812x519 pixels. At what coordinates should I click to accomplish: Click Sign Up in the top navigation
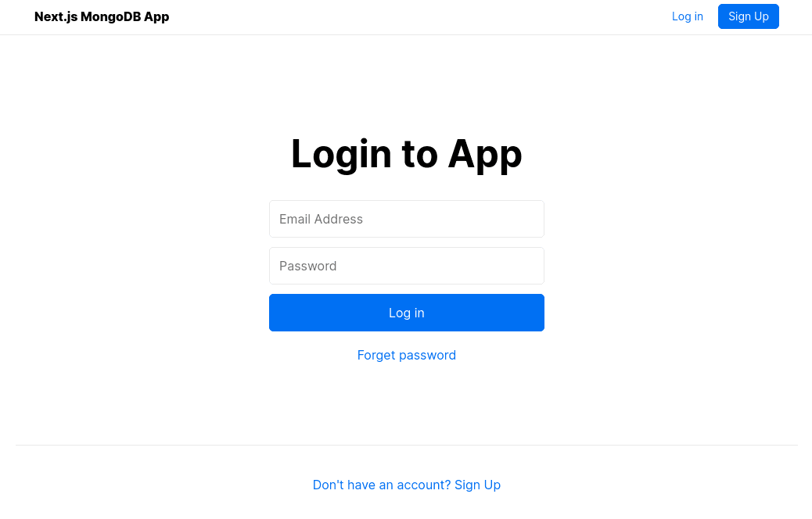748,16
